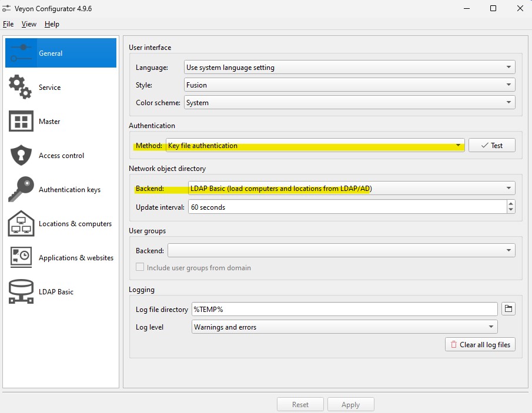532x413 pixels.
Task: Click the Veyon Configurator title bar icon
Action: pos(6,8)
